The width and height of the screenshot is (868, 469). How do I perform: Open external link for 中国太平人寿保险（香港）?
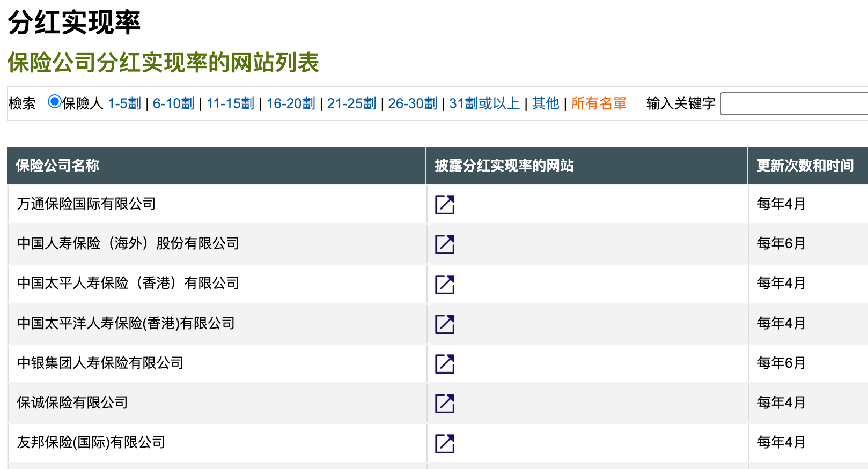pos(445,285)
